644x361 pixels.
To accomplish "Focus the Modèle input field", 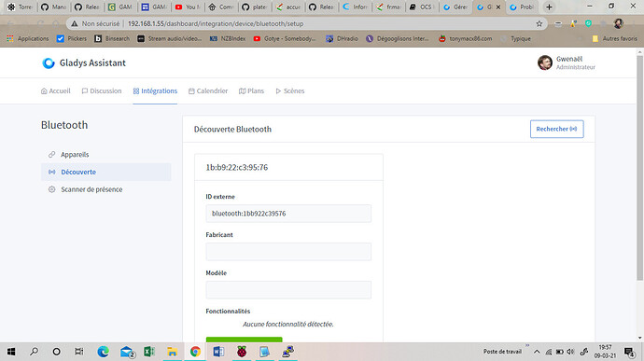I will tap(288, 289).
